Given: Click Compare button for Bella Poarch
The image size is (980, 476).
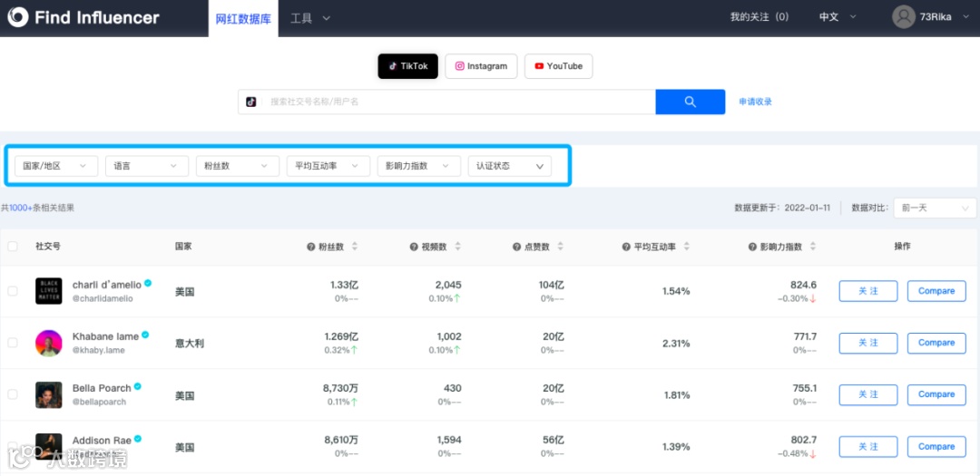Looking at the screenshot, I should pos(936,394).
